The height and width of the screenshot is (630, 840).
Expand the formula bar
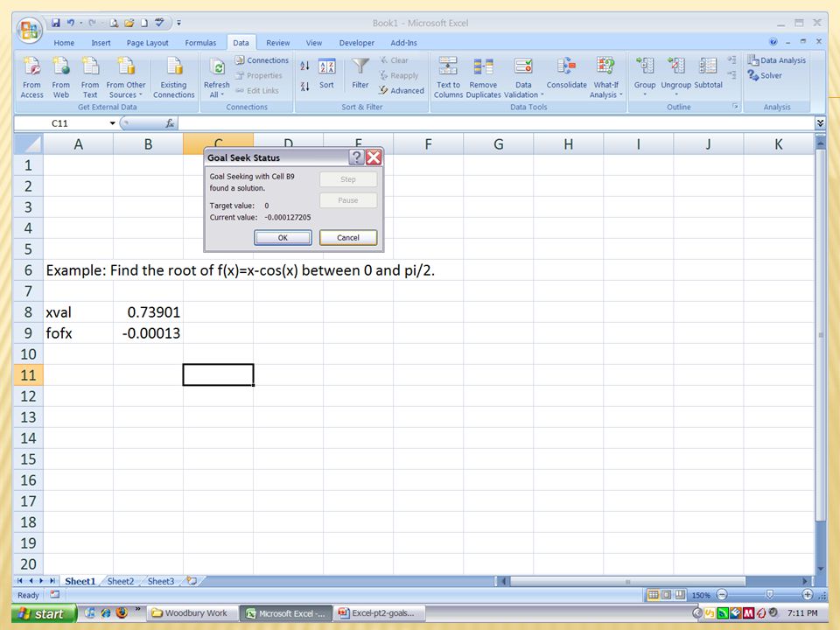click(x=820, y=123)
